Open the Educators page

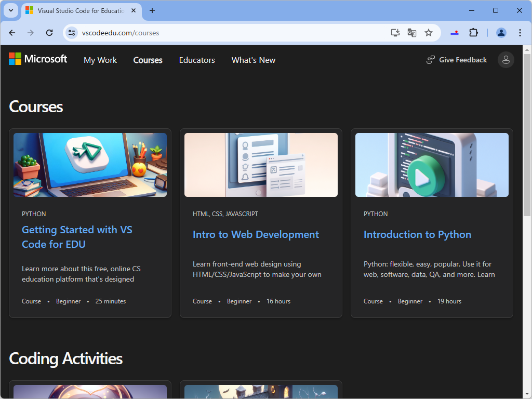pos(197,60)
